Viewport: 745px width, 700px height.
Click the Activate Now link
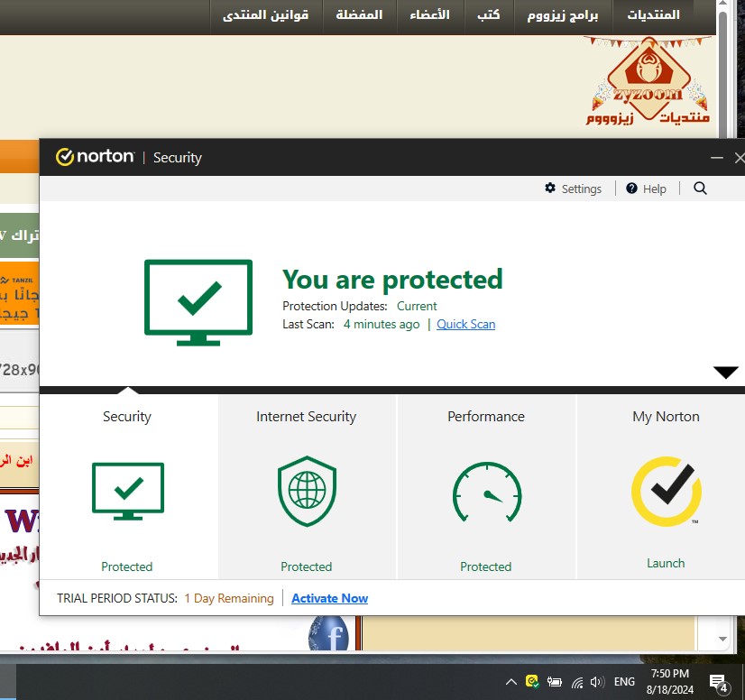click(x=330, y=598)
